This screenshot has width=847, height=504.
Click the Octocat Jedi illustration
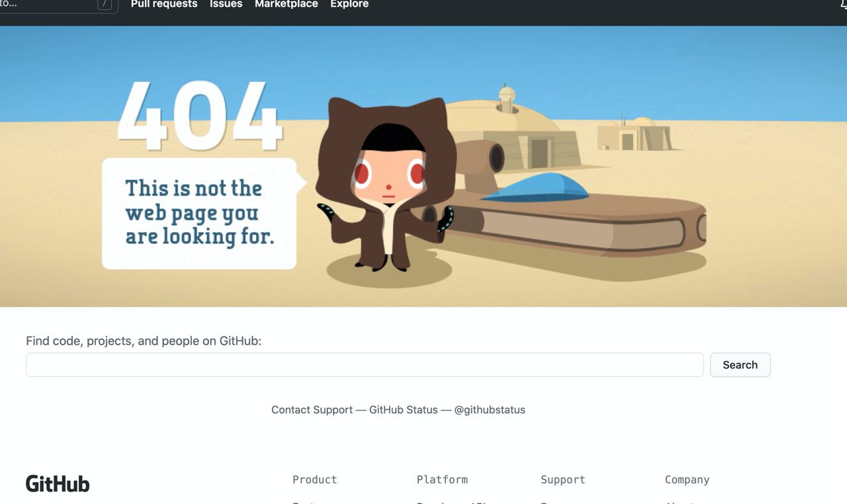point(386,184)
